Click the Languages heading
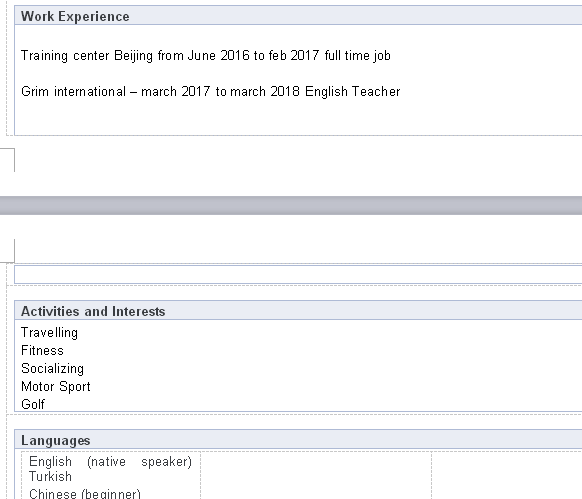This screenshot has height=499, width=582. click(55, 440)
